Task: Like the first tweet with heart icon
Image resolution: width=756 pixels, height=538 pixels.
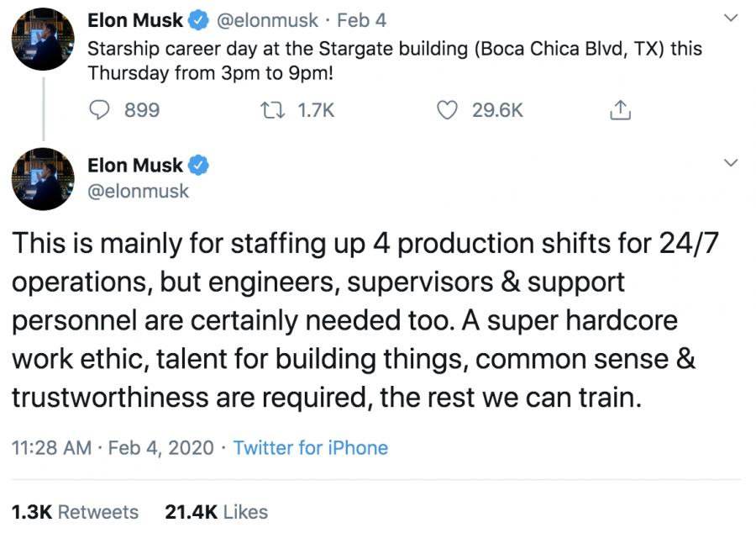Action: click(447, 110)
